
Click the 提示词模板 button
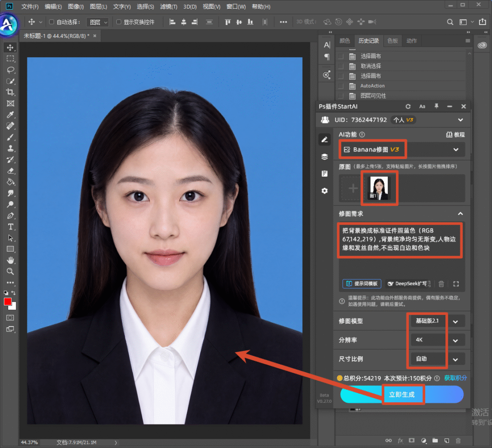pyautogui.click(x=362, y=284)
